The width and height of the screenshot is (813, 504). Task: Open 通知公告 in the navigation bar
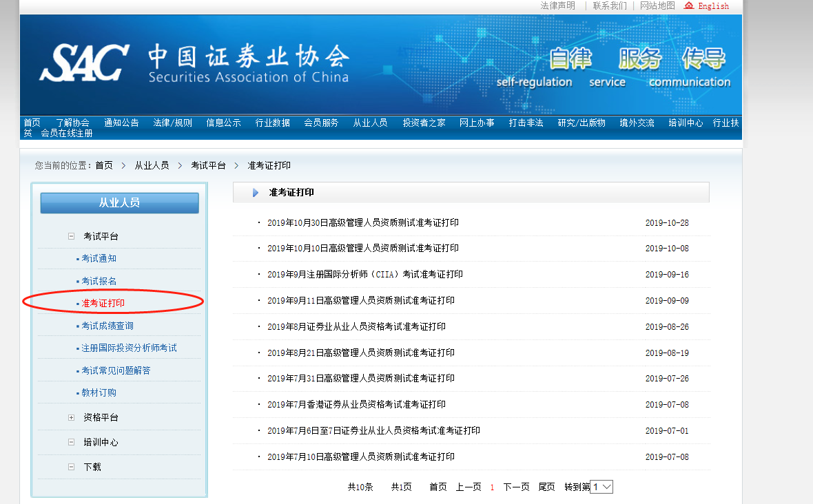121,123
